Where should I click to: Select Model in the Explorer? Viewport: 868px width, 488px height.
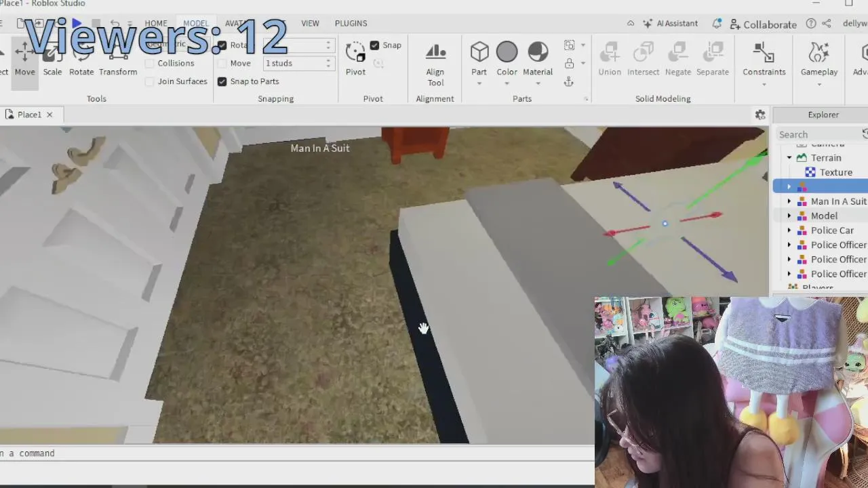[x=824, y=216]
